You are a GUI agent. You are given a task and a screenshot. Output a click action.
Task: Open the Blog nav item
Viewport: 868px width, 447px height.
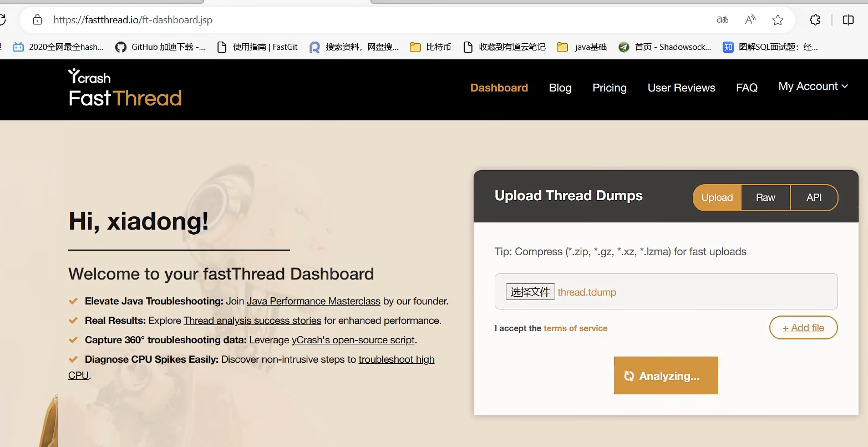pos(560,88)
